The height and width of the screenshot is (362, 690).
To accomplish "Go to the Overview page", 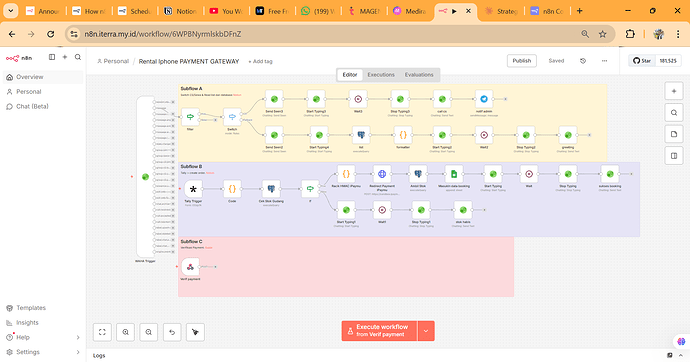I will coord(43,77).
